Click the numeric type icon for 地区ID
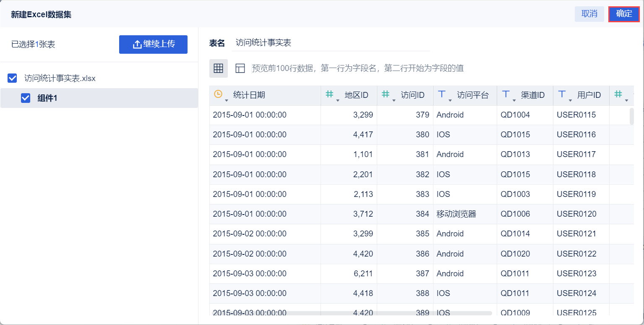644x325 pixels. [x=329, y=94]
